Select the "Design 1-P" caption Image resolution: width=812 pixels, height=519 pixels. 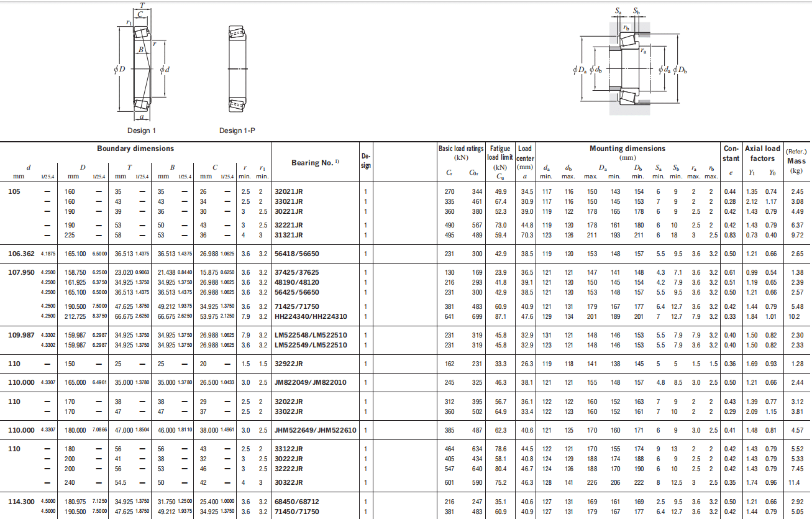point(237,131)
